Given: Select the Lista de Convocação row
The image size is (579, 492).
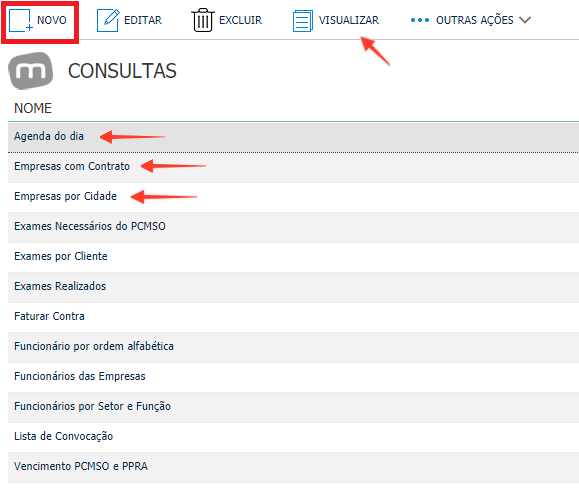Looking at the screenshot, I should pos(293,437).
